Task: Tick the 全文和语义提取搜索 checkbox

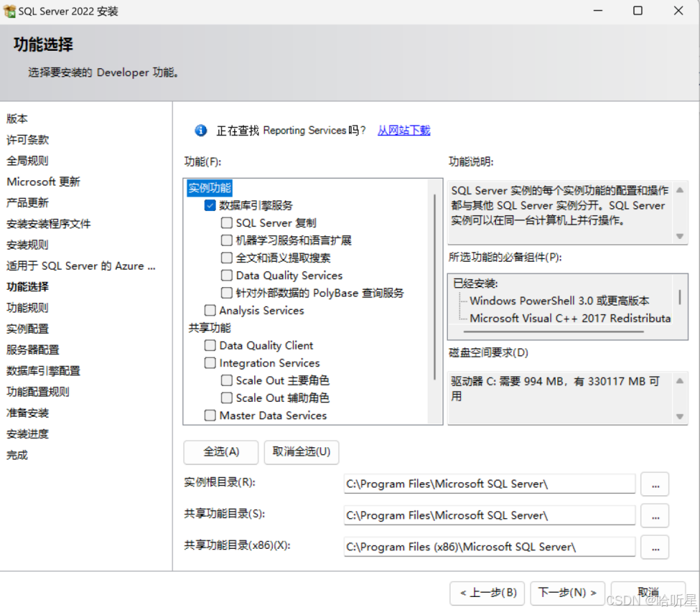Action: [x=227, y=258]
